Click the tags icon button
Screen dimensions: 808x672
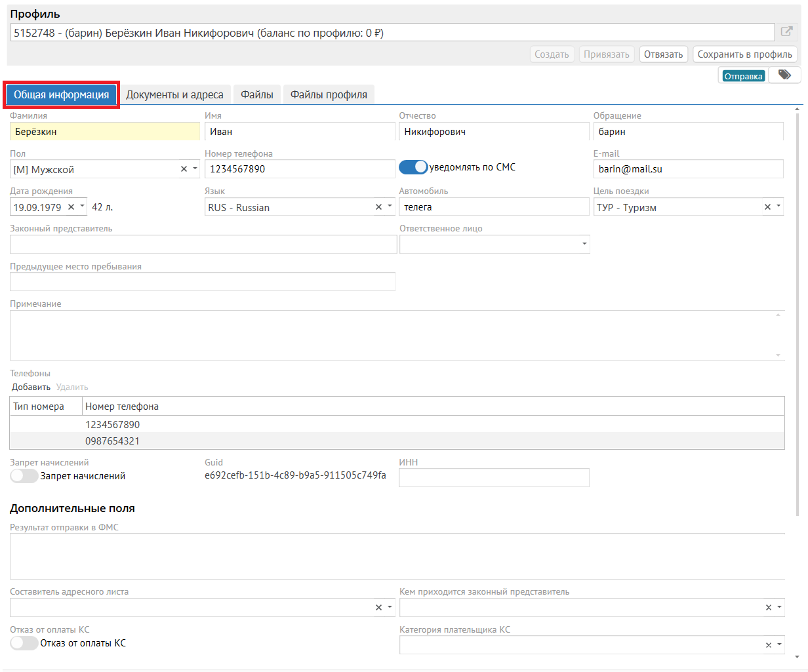(x=784, y=75)
